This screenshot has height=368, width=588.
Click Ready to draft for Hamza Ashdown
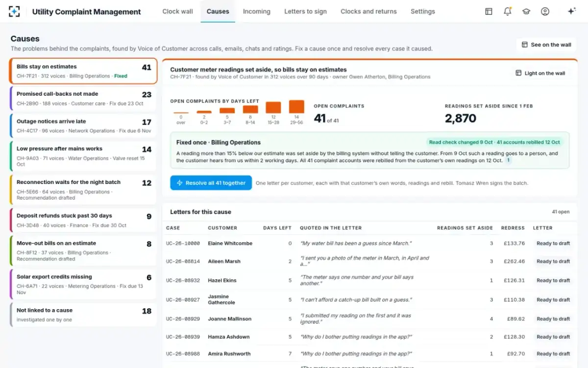[553, 337]
